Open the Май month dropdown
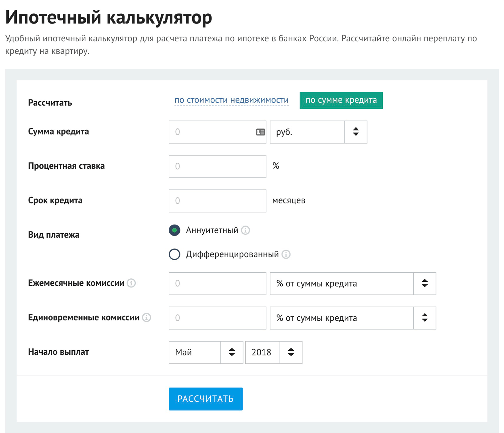504x433 pixels. (206, 352)
